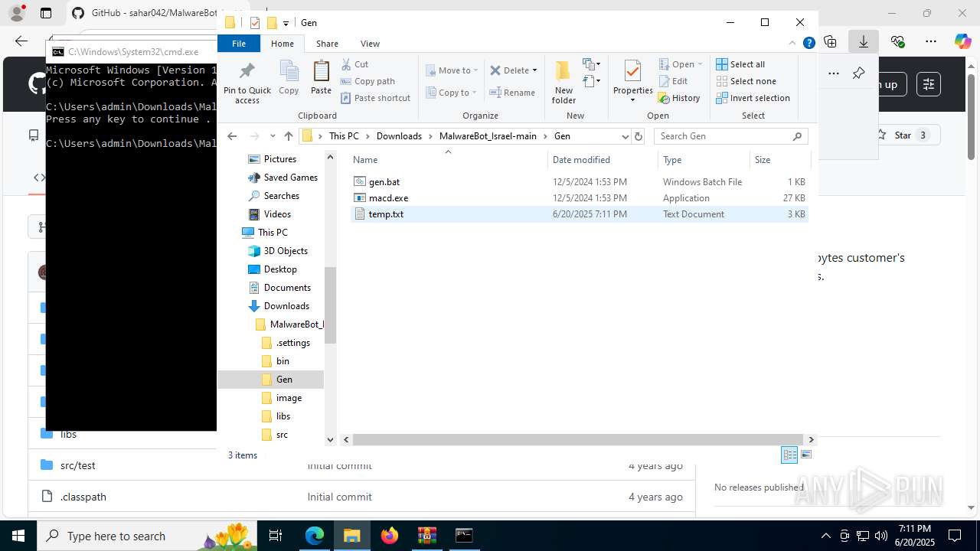980x551 pixels.
Task: Switch to Large icons view layout
Action: click(x=805, y=455)
